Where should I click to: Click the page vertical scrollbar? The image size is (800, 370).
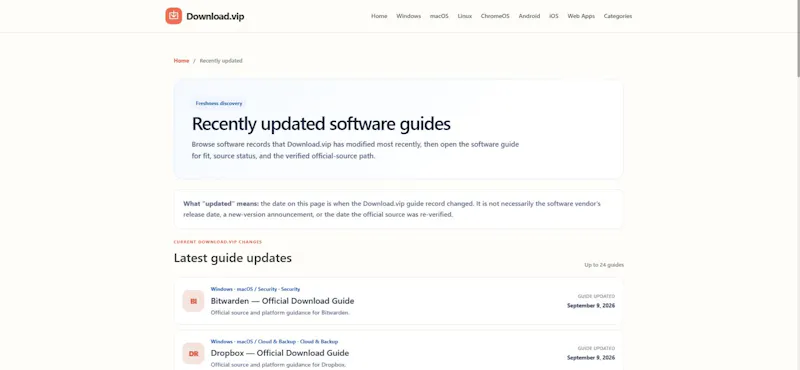(x=797, y=38)
